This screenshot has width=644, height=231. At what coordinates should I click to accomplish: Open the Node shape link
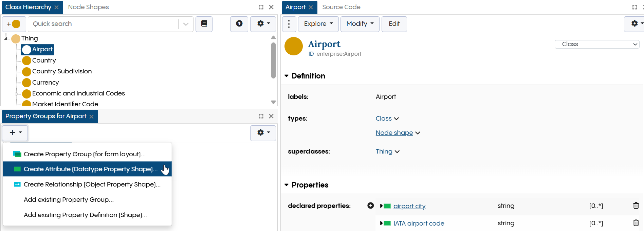(394, 132)
